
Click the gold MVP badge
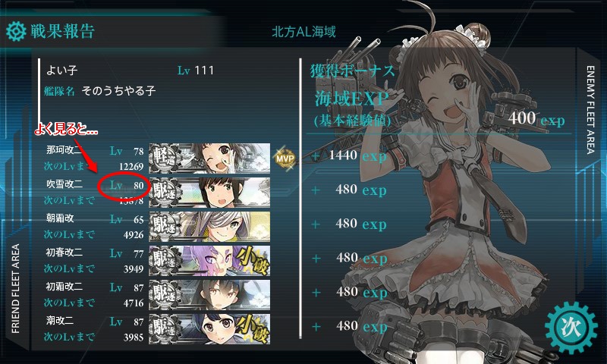click(285, 158)
